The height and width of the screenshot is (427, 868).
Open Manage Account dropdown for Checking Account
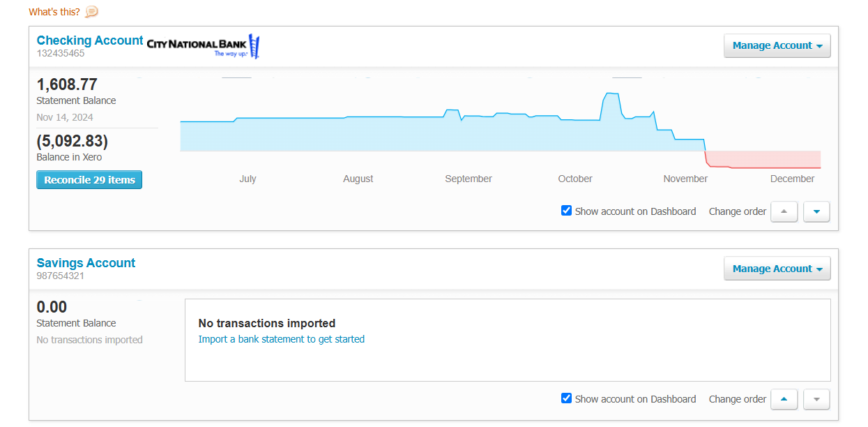[777, 45]
